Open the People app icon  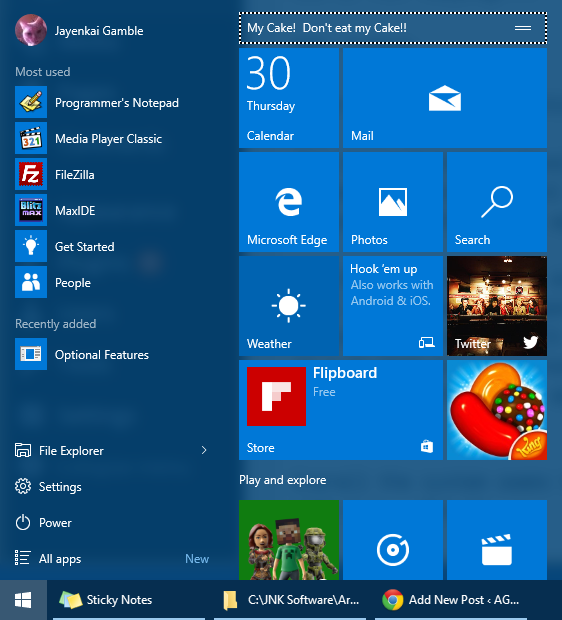(x=31, y=282)
